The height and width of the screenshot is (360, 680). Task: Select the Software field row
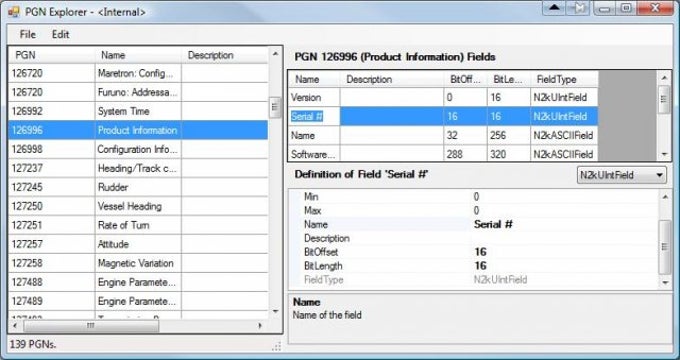443,154
